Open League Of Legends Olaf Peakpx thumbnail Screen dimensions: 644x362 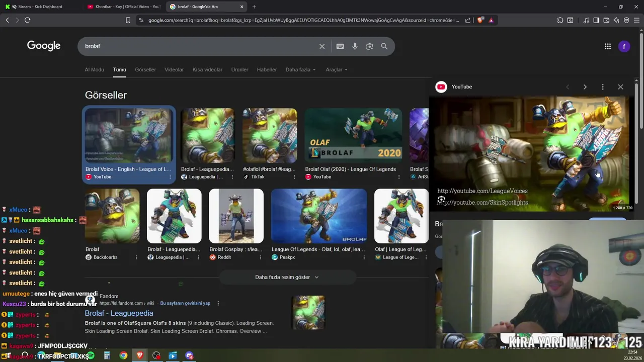319,216
